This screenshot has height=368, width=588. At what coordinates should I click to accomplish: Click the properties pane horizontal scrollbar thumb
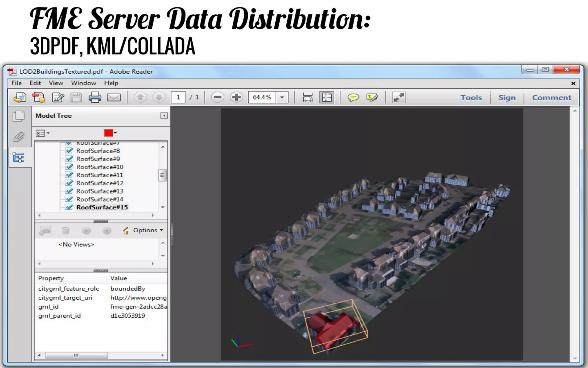point(76,355)
